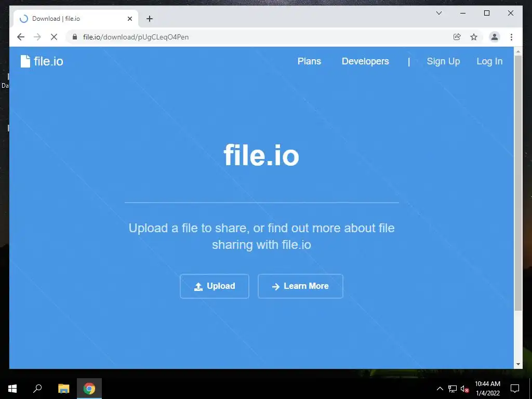Image resolution: width=532 pixels, height=399 pixels.
Task: Stop page loading with X button
Action: [x=54, y=37]
